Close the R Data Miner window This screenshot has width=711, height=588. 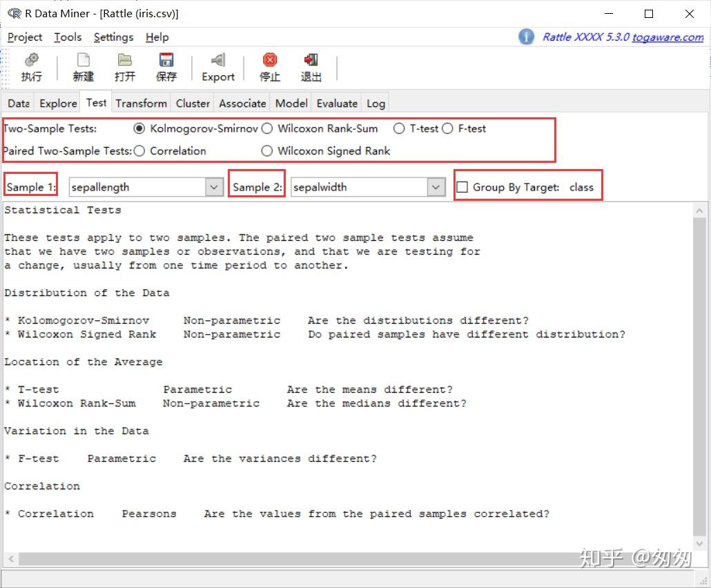689,14
